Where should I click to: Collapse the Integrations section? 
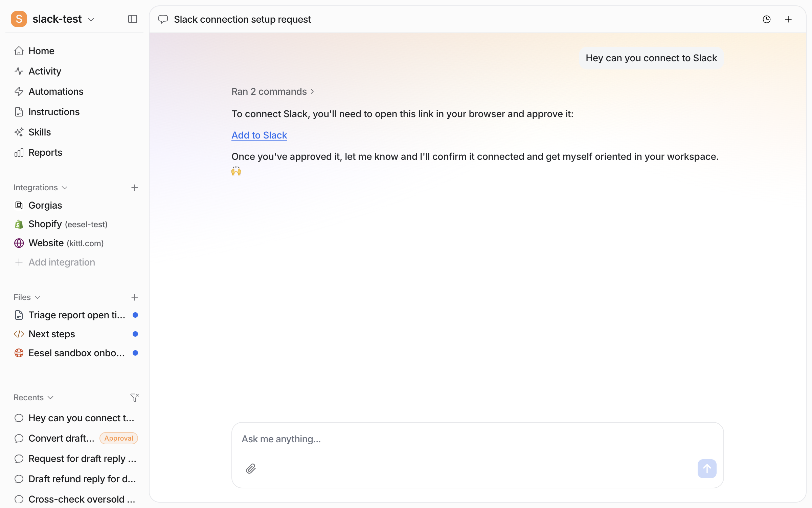[41, 188]
